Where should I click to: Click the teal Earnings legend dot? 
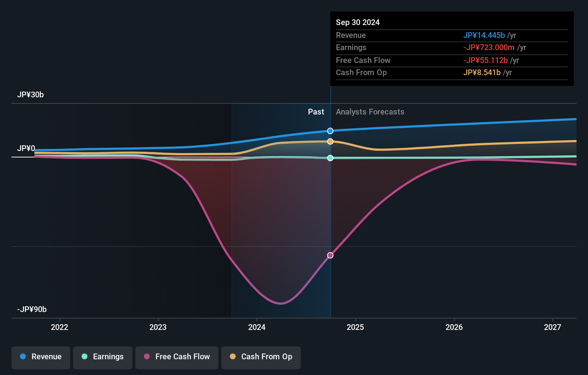pos(85,356)
